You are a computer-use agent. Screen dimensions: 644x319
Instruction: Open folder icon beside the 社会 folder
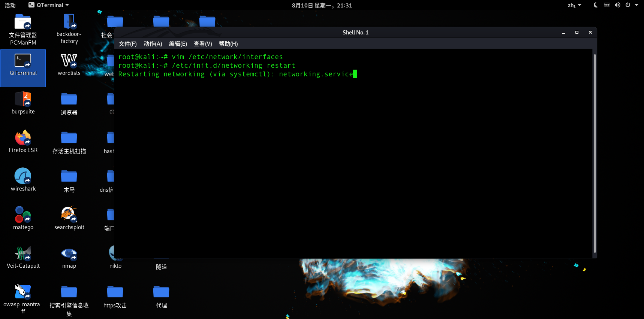[161, 21]
